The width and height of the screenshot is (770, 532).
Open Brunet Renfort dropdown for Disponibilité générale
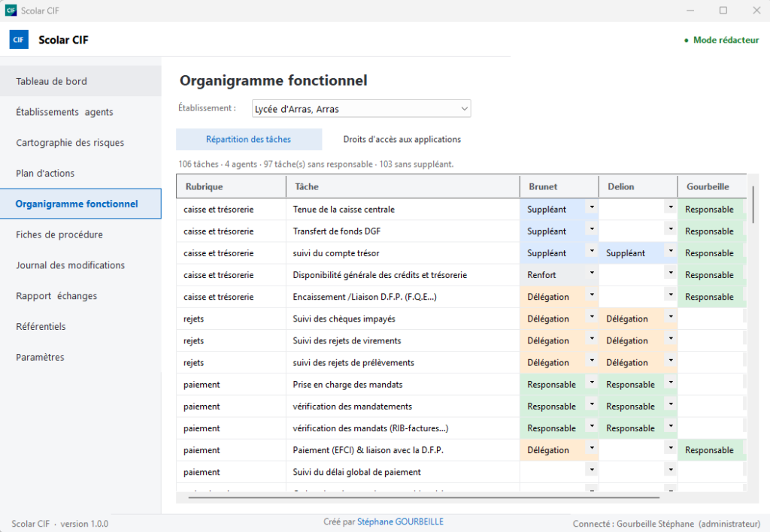(592, 272)
